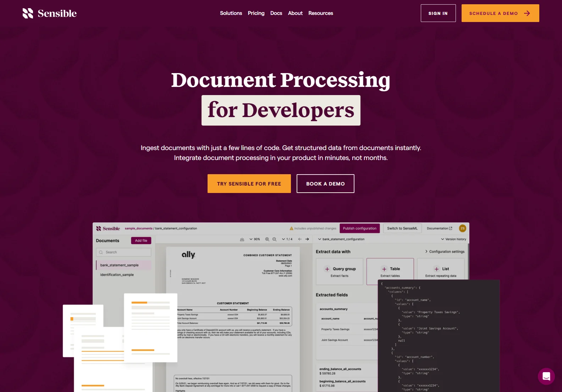Image resolution: width=562 pixels, height=392 pixels.
Task: Open the chat widget icon
Action: 546,376
